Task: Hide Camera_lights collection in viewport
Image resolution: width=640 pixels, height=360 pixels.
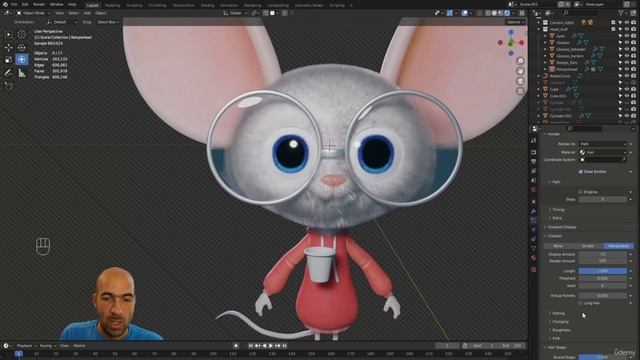Action: point(627,22)
